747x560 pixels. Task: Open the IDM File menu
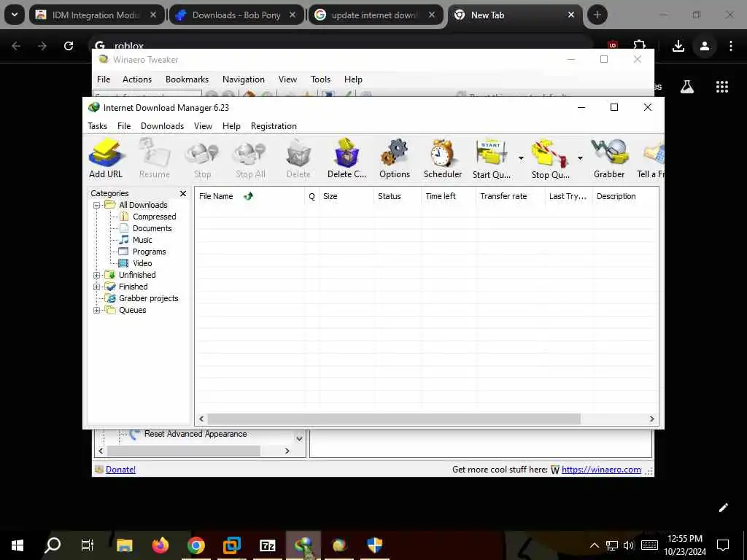click(124, 126)
